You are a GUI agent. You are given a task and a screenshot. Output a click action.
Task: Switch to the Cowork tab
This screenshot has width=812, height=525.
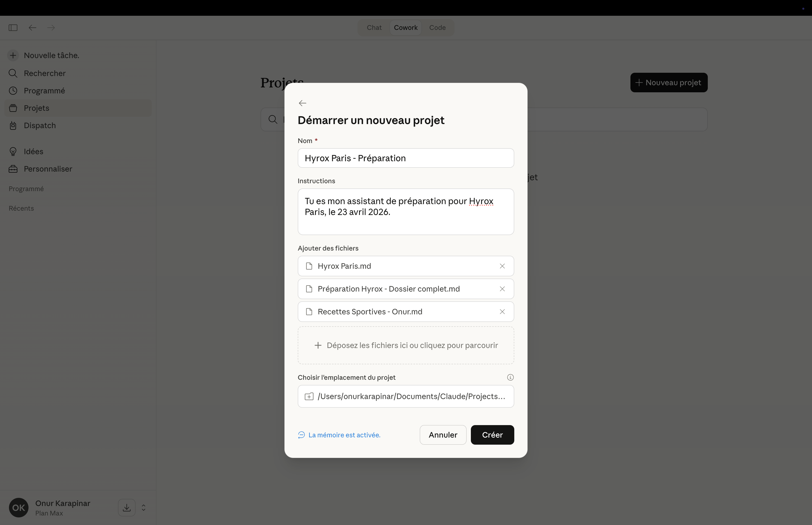click(405, 28)
